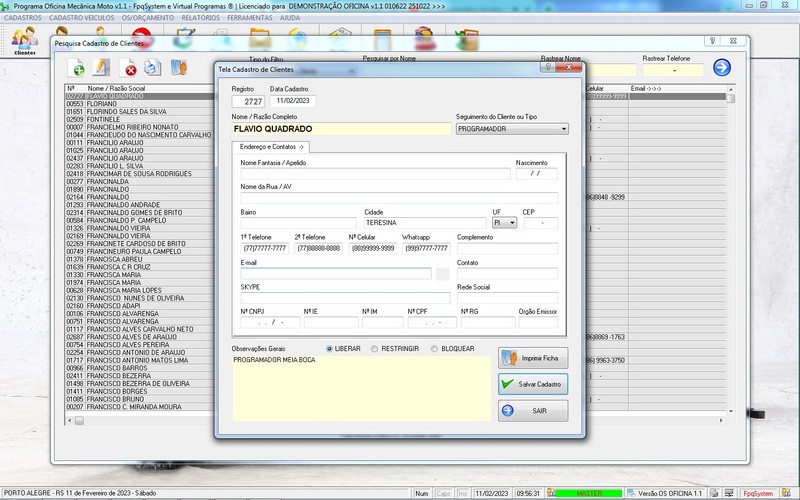Click the blue arrow search go icon
This screenshot has width=800, height=500.
coord(721,67)
